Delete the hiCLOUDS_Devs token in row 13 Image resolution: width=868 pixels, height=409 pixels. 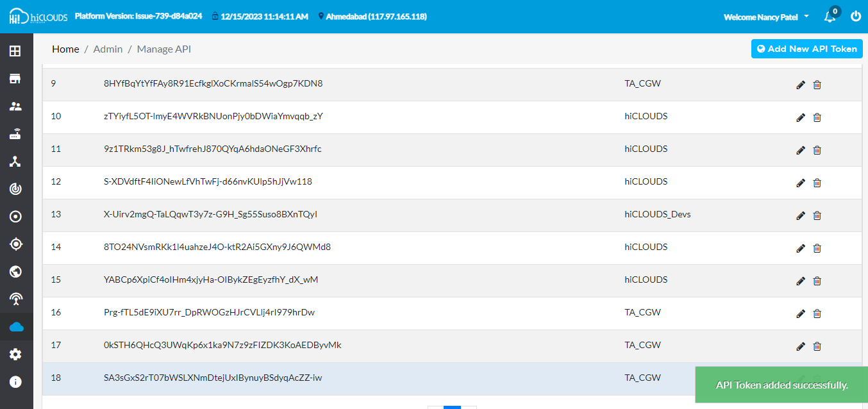pyautogui.click(x=817, y=215)
